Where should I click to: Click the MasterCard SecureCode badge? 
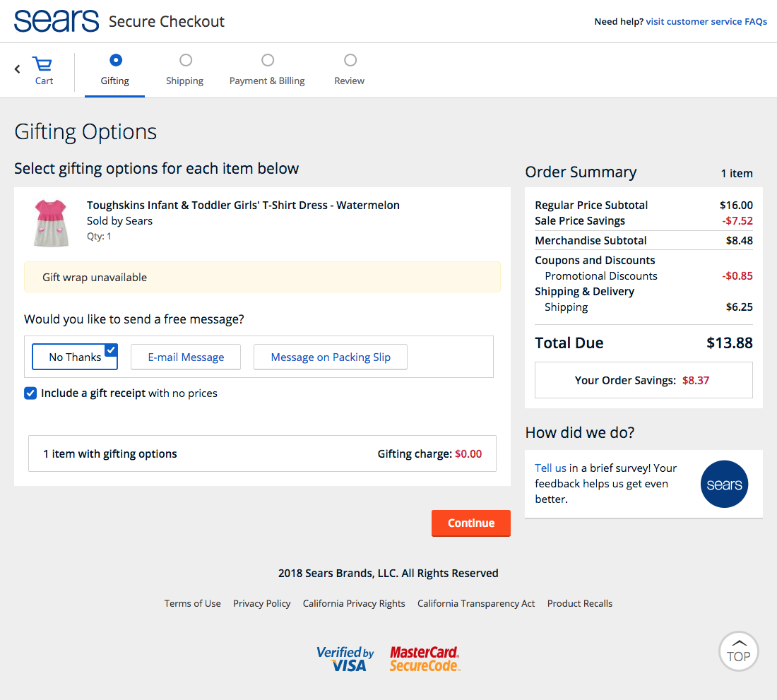424,658
